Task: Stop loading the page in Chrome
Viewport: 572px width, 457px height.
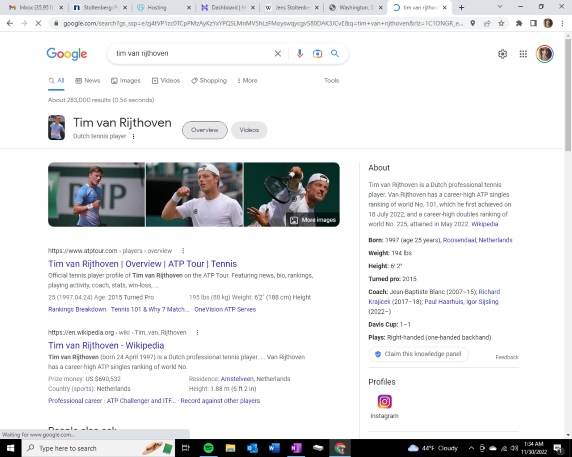Action: click(38, 23)
